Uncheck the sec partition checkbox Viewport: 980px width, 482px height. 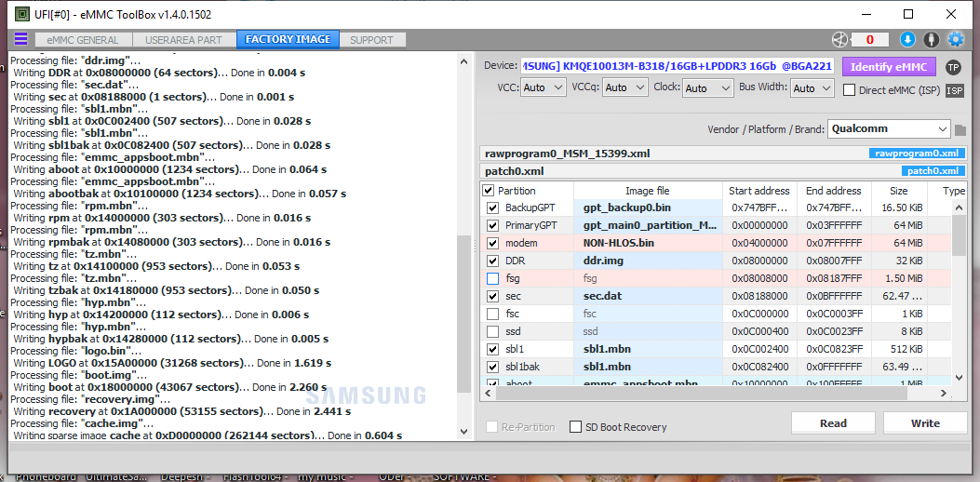point(492,296)
